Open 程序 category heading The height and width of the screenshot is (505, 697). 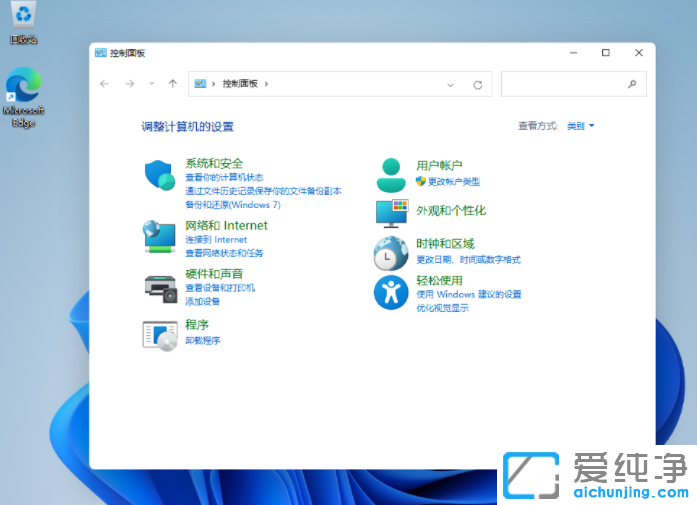(197, 325)
